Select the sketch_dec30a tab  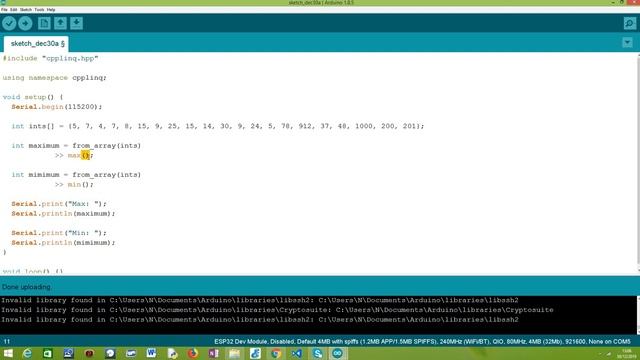click(x=36, y=44)
